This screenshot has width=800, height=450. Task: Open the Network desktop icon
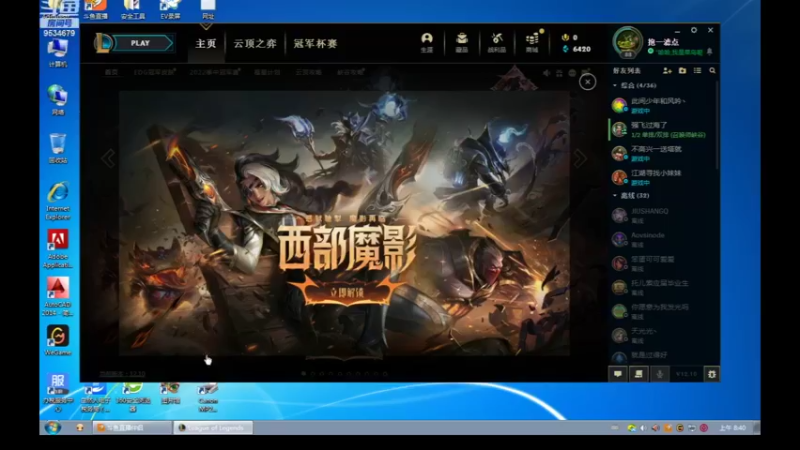[x=58, y=100]
